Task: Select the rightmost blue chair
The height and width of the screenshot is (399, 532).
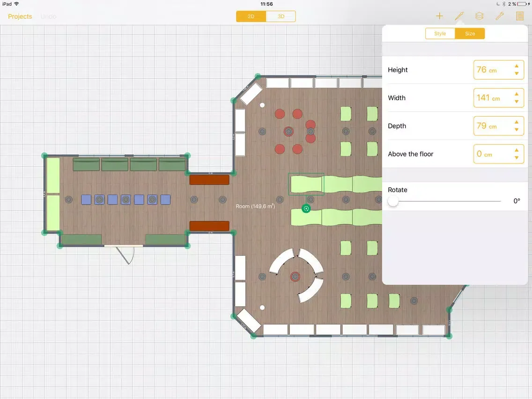Action: pos(166,199)
